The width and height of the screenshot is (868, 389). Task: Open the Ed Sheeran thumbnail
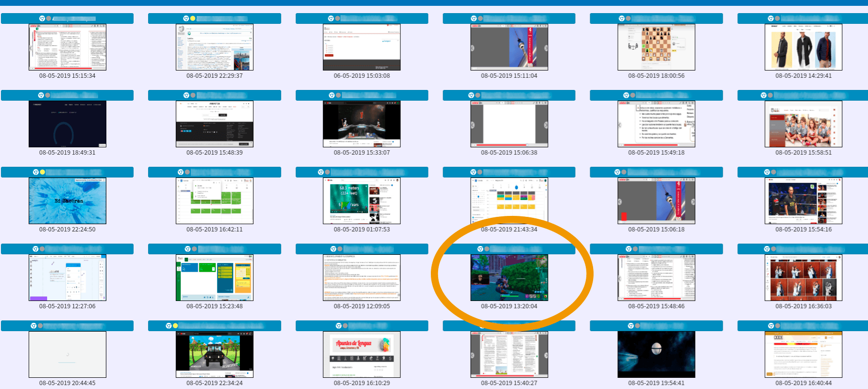68,201
